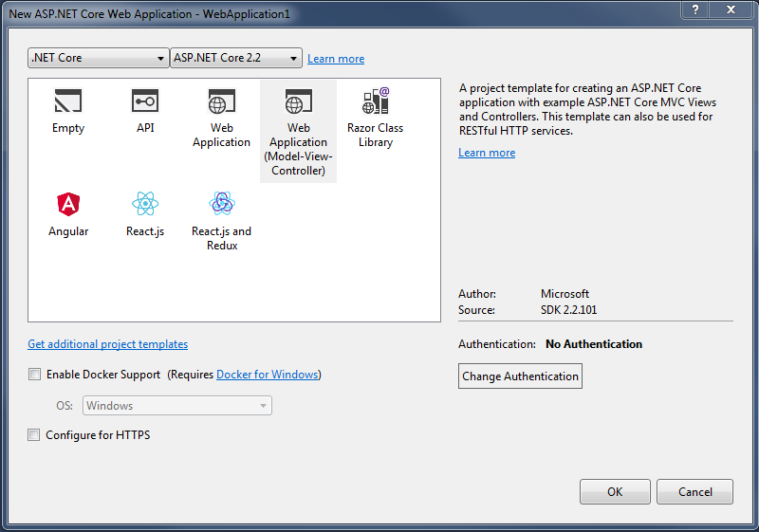Choose the Razor Class Library template icon

pyautogui.click(x=375, y=101)
